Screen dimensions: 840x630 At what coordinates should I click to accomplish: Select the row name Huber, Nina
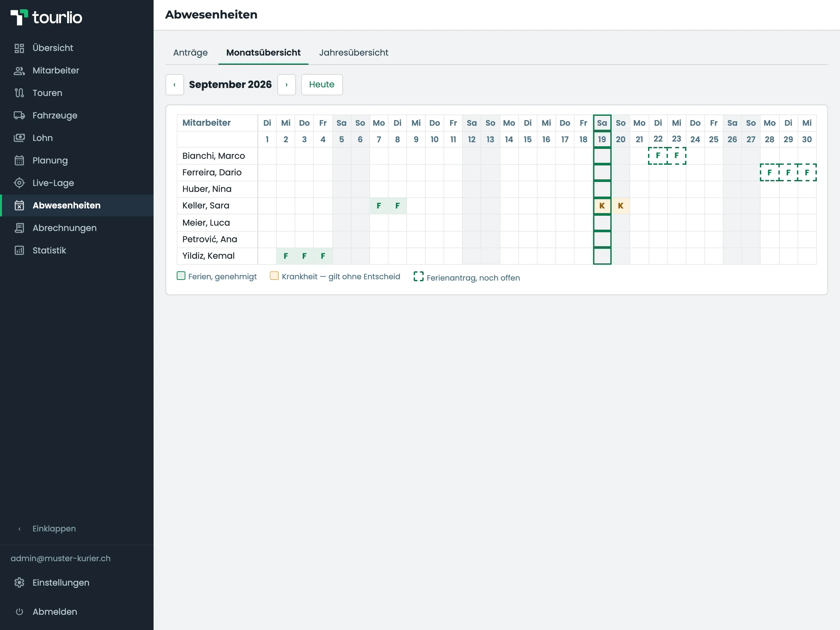click(x=207, y=189)
